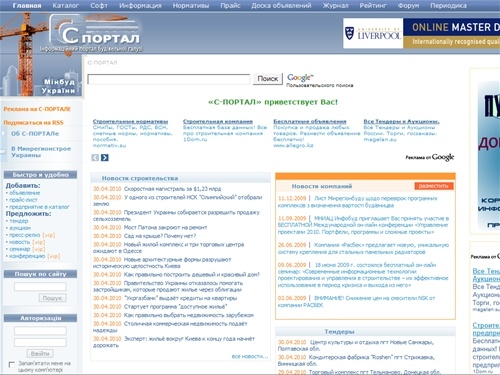Click Реклама от Google label
500x375 pixels.
[x=430, y=157]
